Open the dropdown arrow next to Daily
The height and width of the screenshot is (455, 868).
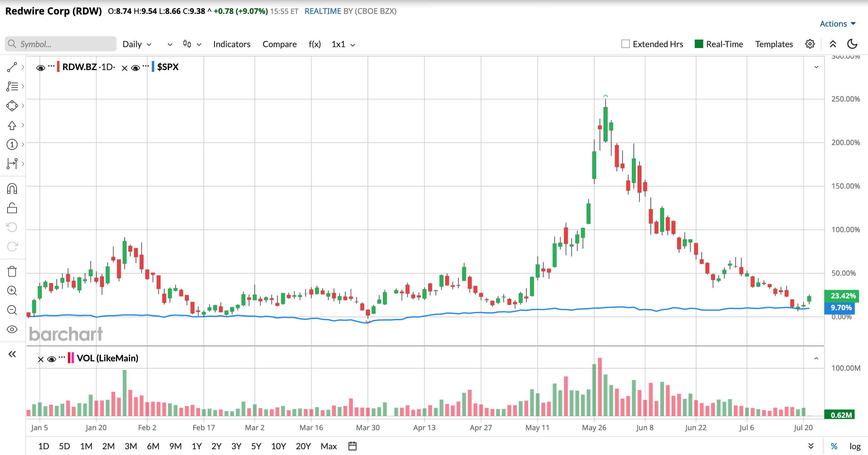click(170, 44)
